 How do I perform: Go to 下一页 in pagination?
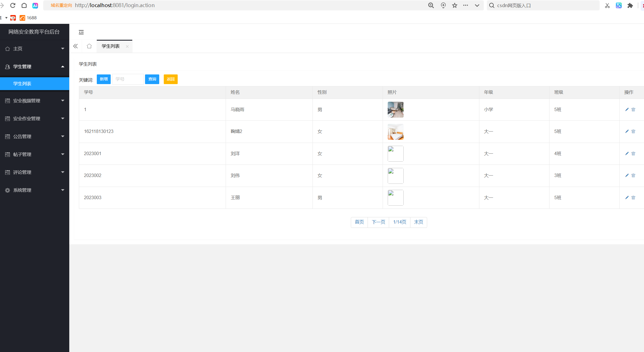click(x=378, y=222)
